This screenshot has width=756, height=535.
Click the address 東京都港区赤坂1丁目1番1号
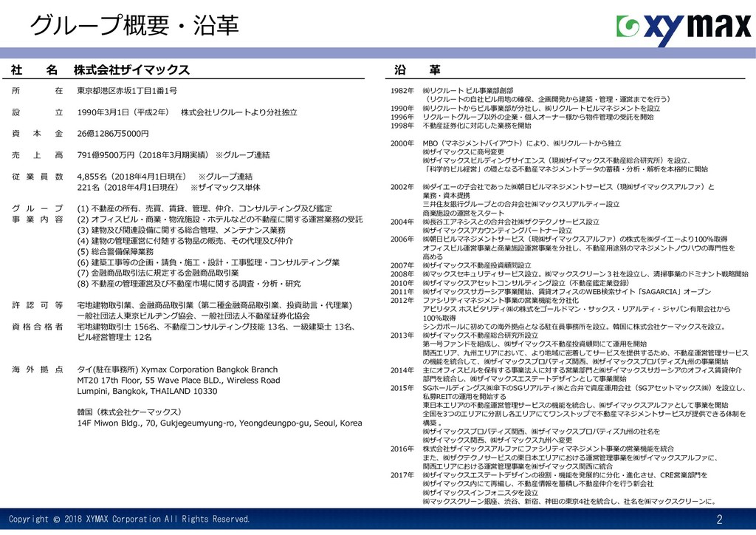(x=127, y=91)
